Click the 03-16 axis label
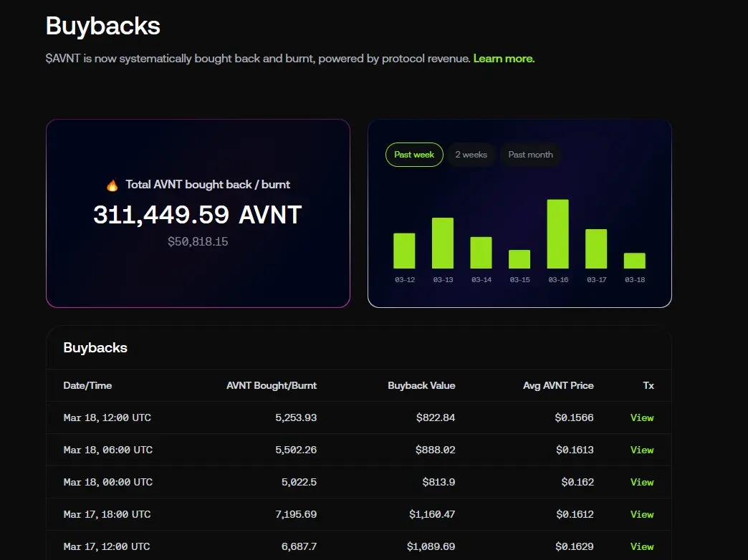 tap(558, 280)
